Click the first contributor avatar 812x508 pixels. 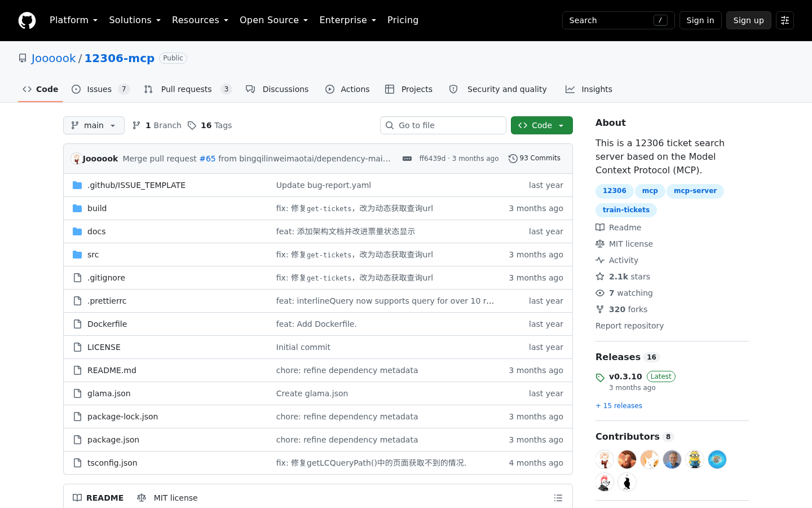604,459
